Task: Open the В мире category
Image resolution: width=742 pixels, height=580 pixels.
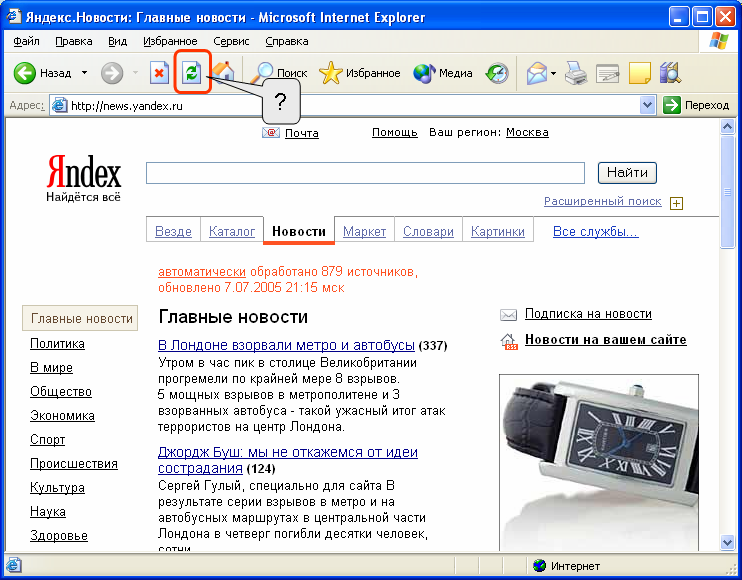Action: pos(51,368)
